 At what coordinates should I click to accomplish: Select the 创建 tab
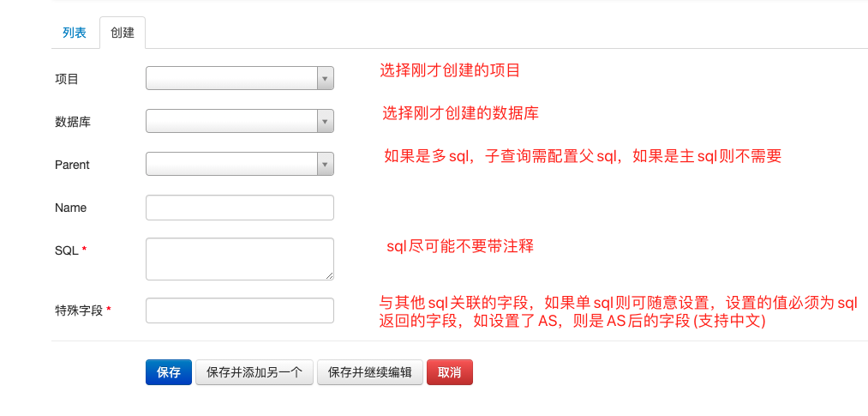[x=123, y=33]
